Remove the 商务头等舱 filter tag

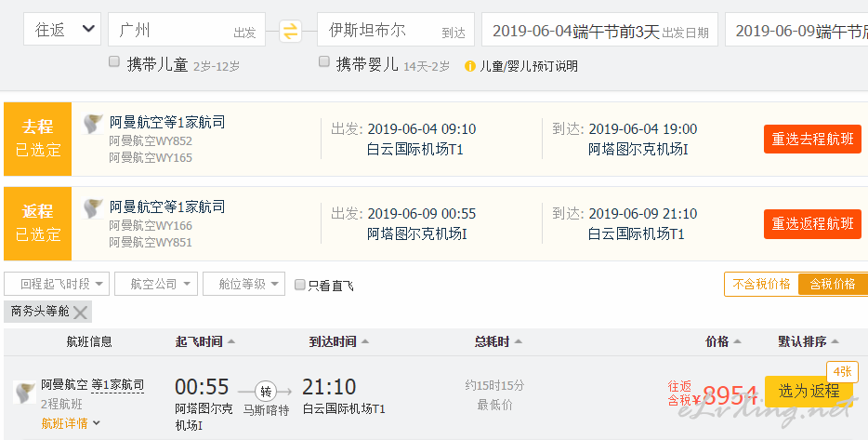[x=81, y=312]
